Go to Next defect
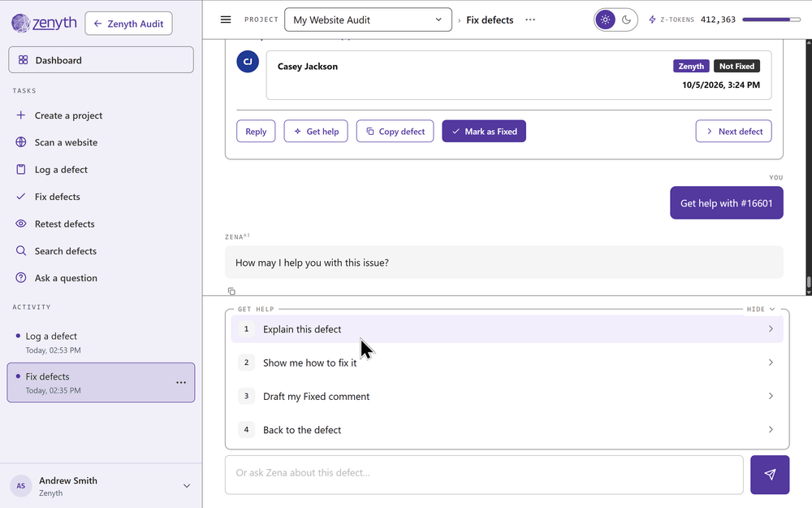The image size is (812, 508). click(x=733, y=131)
